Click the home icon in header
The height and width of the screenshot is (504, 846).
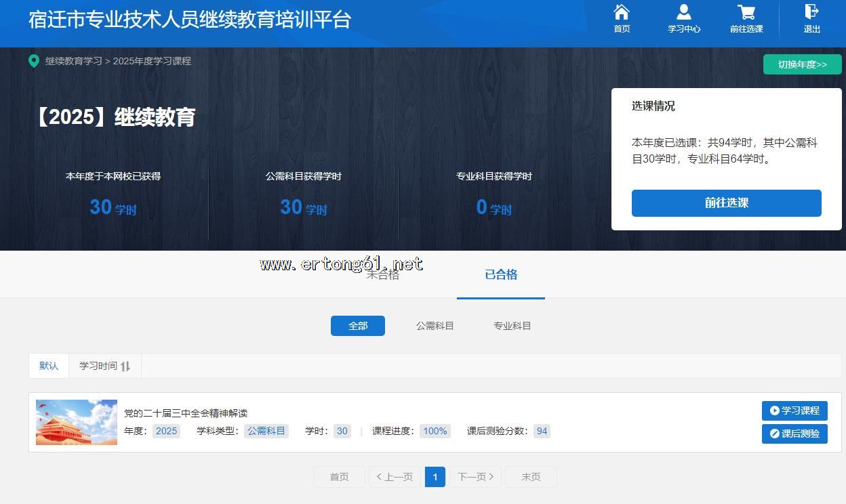(622, 12)
